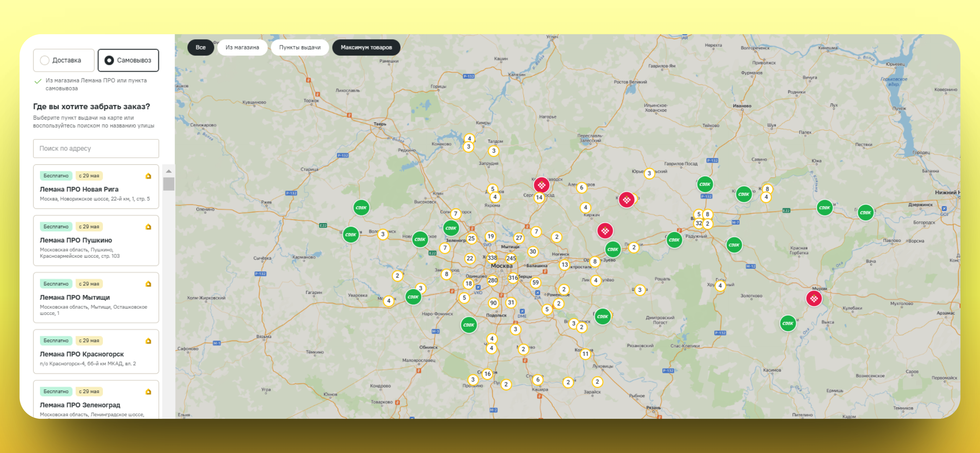Select CDEK marker near Орехово-Зуево
The image size is (980, 453).
point(613,249)
